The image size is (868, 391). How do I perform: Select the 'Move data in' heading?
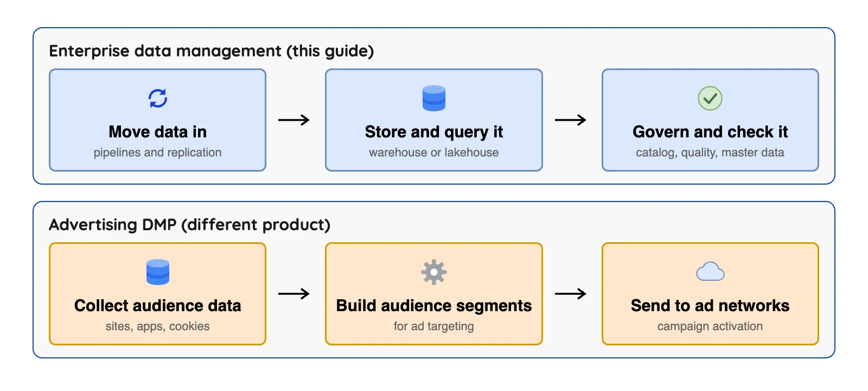tap(158, 132)
